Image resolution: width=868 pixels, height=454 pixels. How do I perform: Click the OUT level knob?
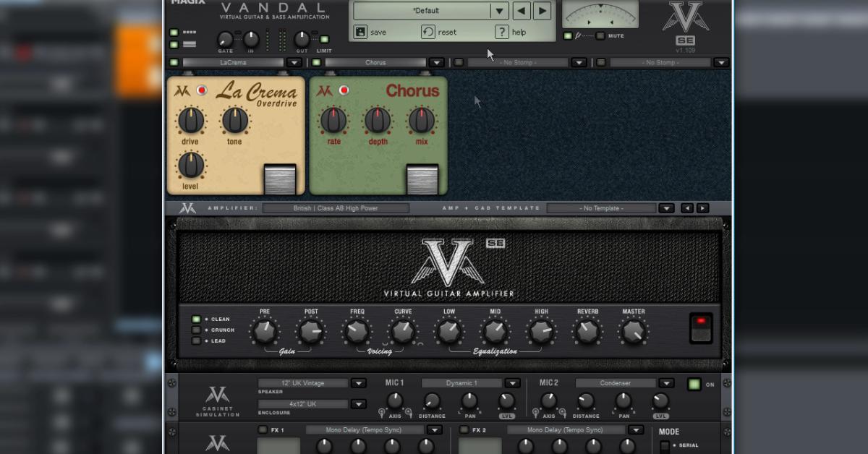pyautogui.click(x=302, y=39)
